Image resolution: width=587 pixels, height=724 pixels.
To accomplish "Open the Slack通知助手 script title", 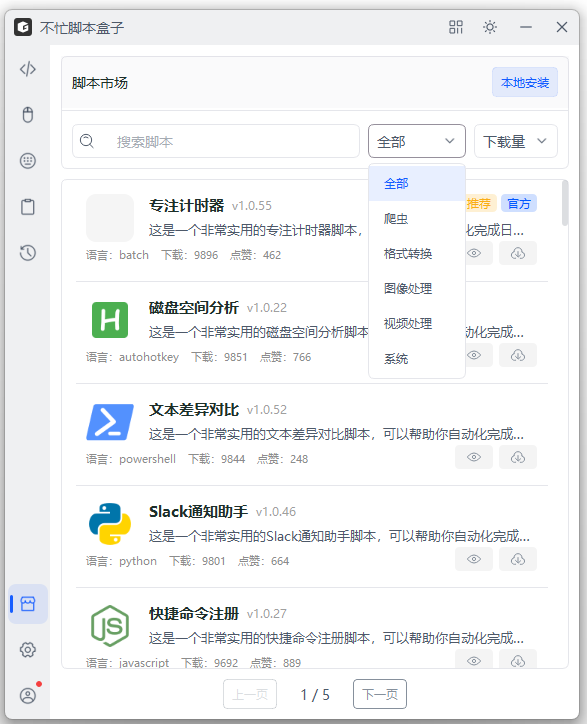I will tap(198, 512).
